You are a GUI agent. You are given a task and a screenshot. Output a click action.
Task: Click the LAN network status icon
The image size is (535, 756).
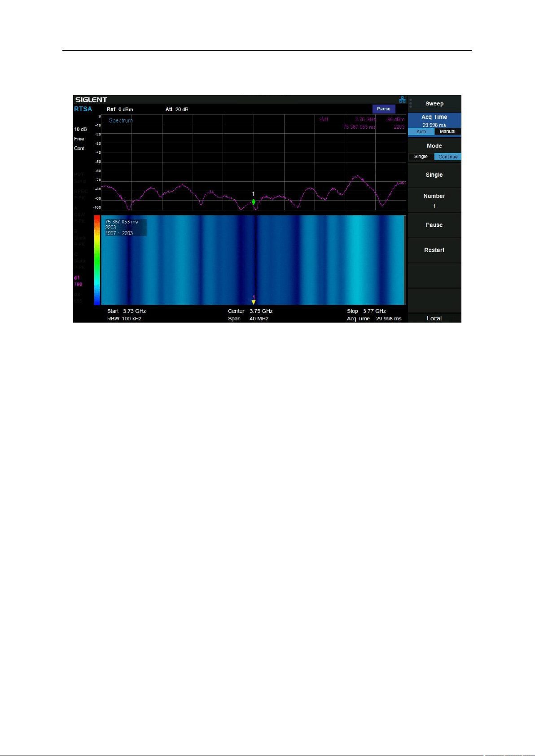(x=402, y=100)
